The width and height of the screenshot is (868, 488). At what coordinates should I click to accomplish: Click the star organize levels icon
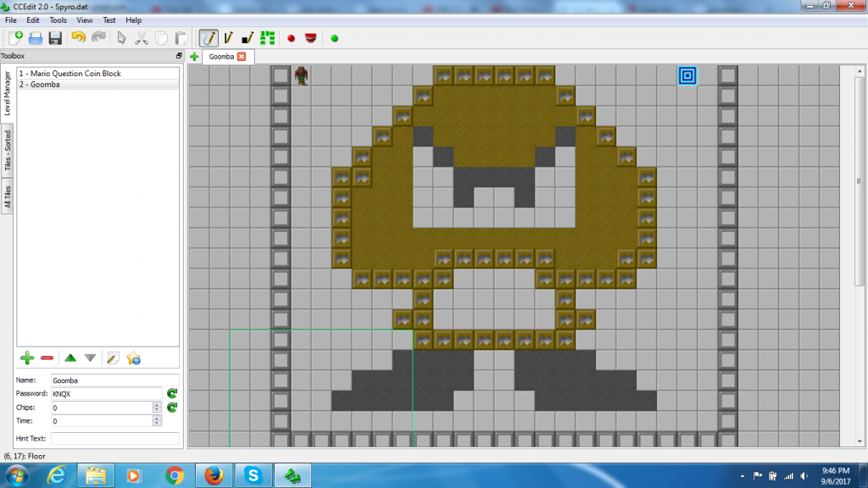133,358
